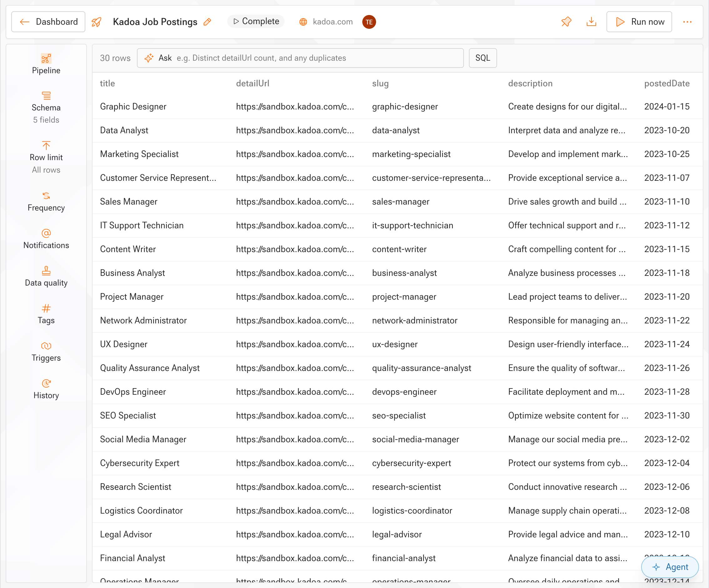709x588 pixels.
Task: Click the detailUrl column header
Action: (x=253, y=84)
